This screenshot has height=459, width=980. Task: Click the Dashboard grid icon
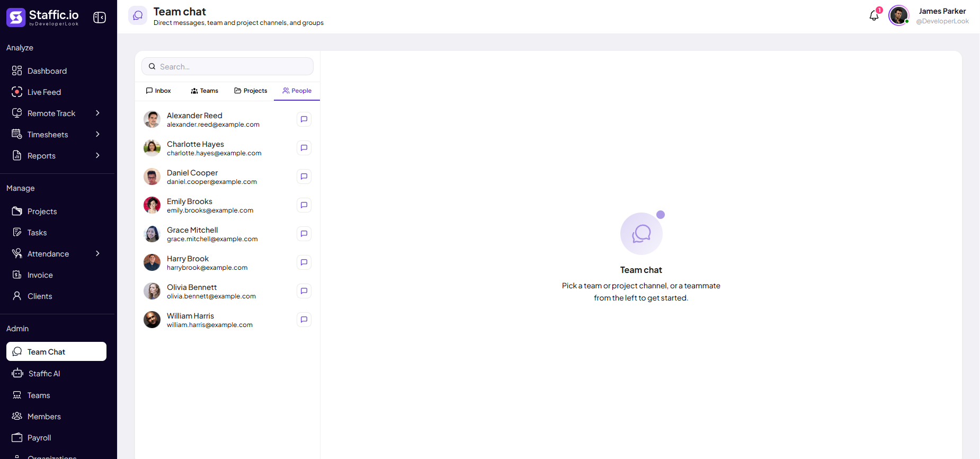(x=17, y=70)
